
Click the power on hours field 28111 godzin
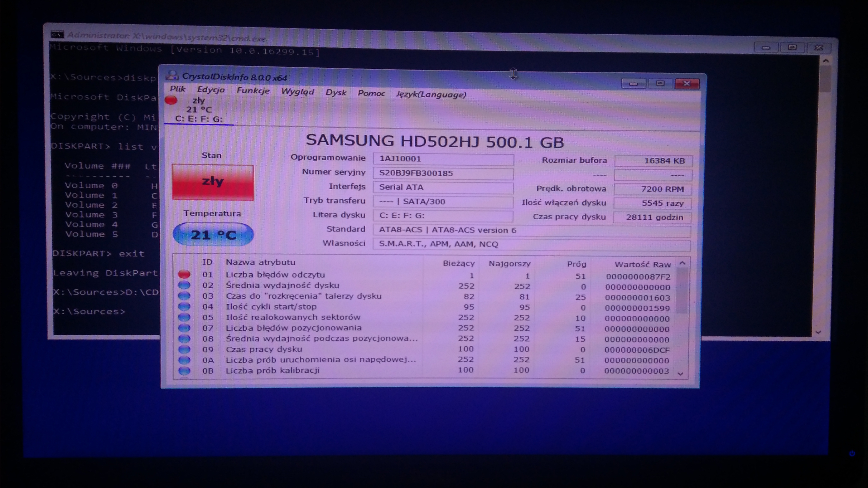(652, 217)
